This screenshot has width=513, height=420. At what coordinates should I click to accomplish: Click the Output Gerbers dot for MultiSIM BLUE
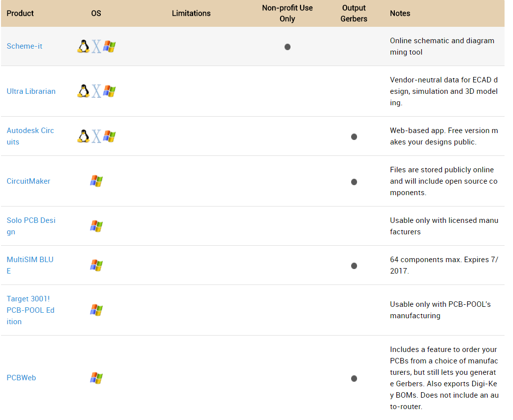click(x=354, y=266)
